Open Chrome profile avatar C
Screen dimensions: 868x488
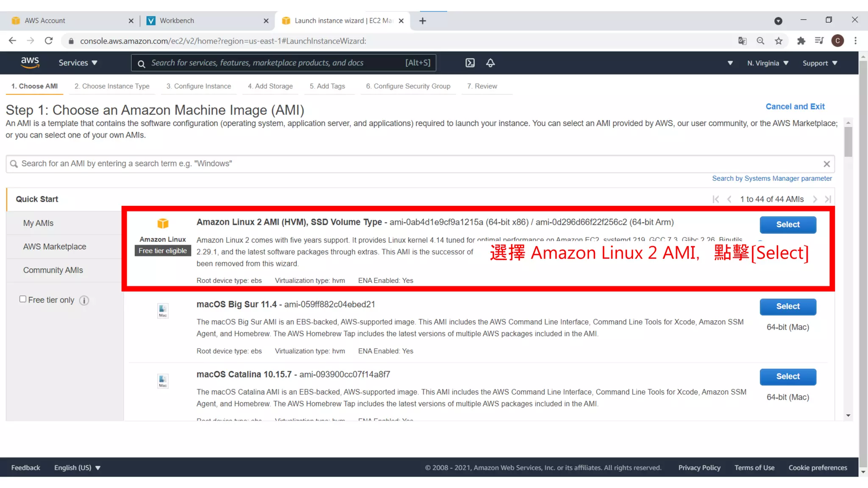click(x=837, y=41)
